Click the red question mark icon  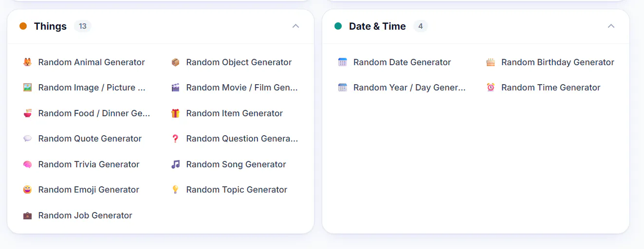click(175, 139)
